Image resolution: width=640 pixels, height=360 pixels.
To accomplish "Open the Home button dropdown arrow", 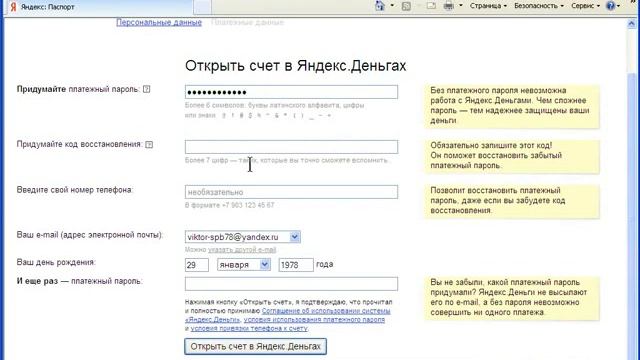I will pos(392,6).
